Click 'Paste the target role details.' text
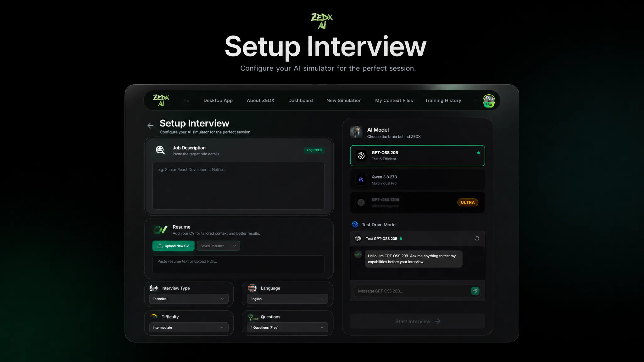Viewport: 644px width, 362px height. coord(196,154)
